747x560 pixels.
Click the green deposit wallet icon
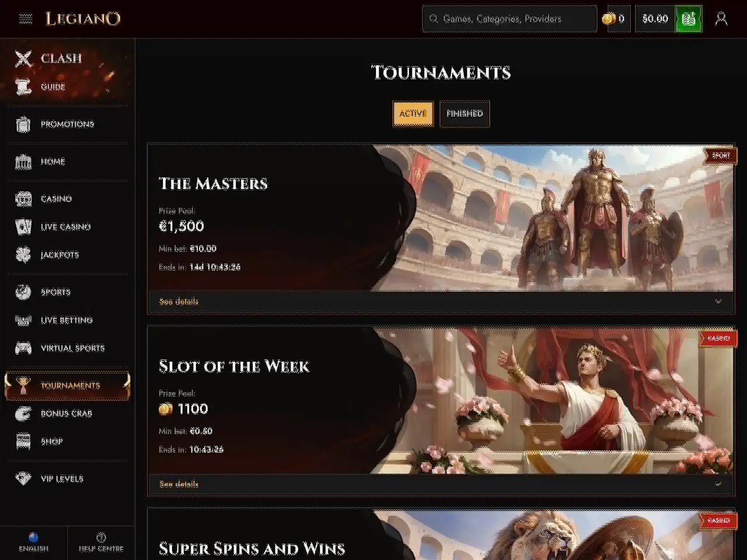point(688,19)
